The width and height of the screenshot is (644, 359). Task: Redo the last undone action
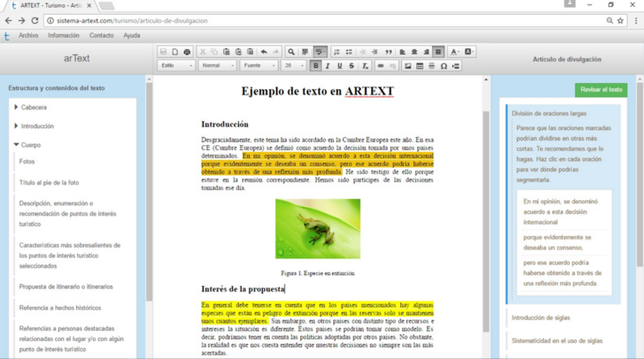point(275,52)
